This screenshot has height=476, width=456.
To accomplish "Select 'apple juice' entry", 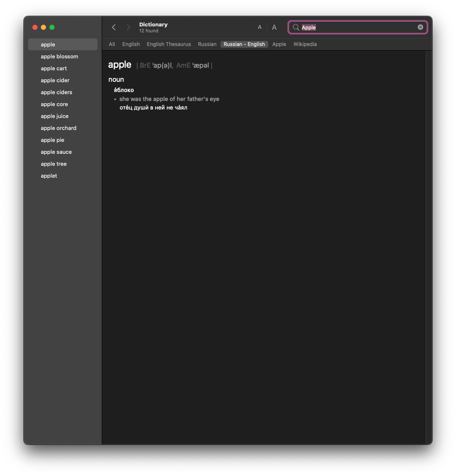I will [x=63, y=116].
